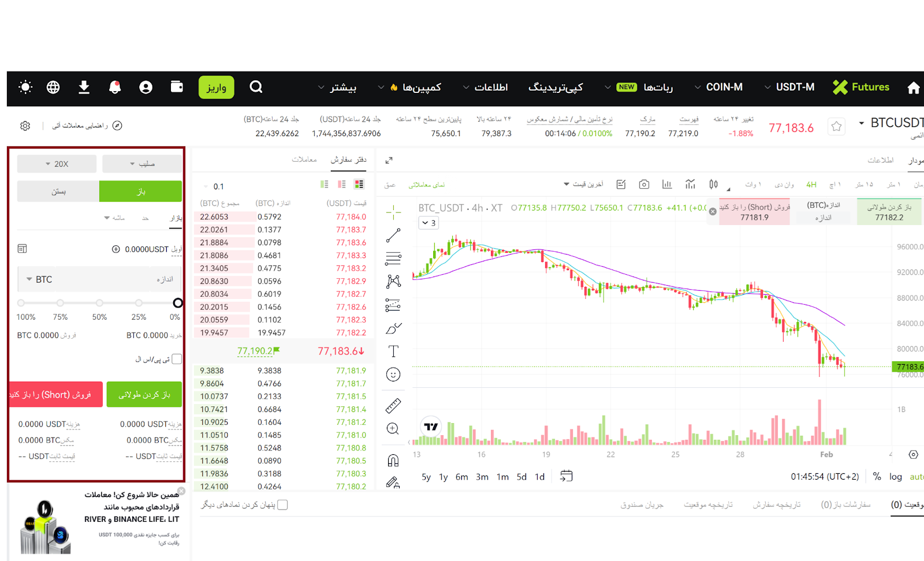The height and width of the screenshot is (561, 924).
Task: Select the ruler measure tool
Action: coord(393,406)
